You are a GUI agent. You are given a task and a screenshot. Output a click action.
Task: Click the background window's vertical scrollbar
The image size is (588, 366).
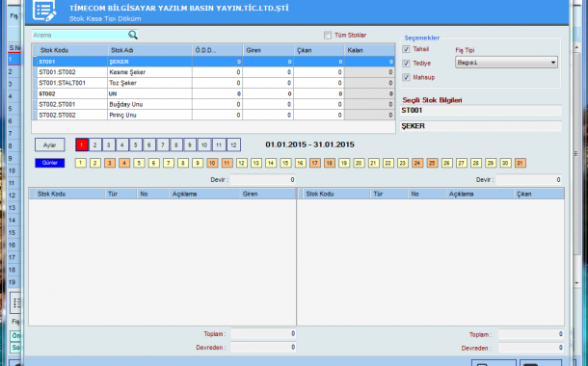pos(576,153)
